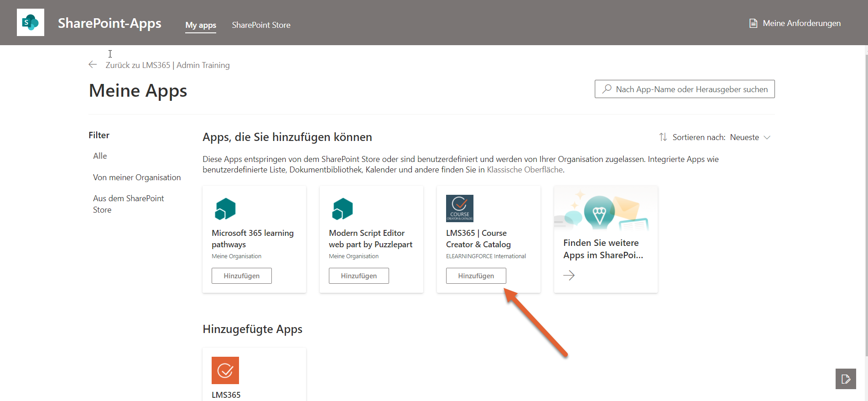Filter by Aus dem SharePoint Store
Image resolution: width=868 pixels, height=401 pixels.
(128, 204)
